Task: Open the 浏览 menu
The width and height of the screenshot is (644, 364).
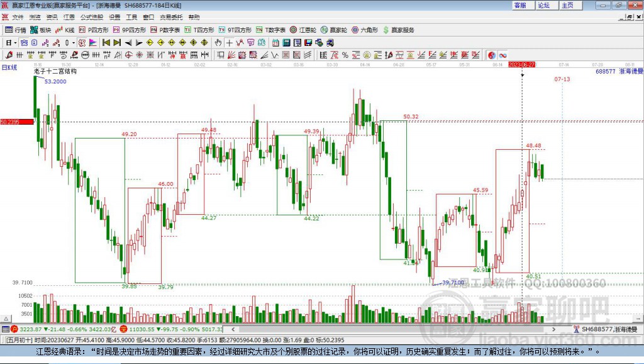Action: (35, 17)
